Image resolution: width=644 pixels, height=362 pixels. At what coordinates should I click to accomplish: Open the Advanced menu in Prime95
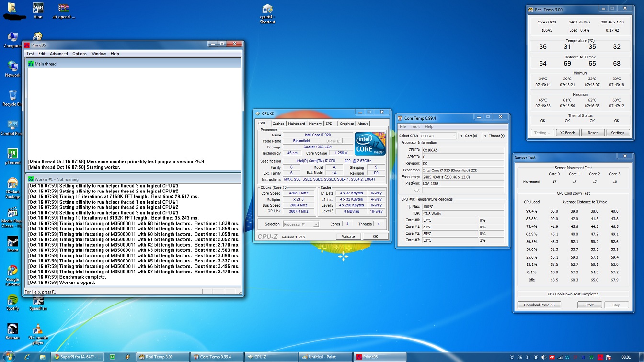[x=59, y=54]
